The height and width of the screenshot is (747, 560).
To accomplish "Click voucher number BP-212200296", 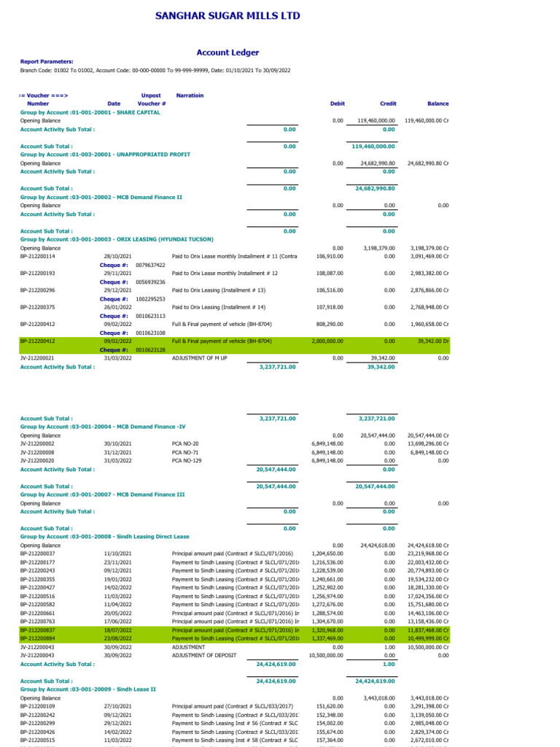I will [38, 290].
